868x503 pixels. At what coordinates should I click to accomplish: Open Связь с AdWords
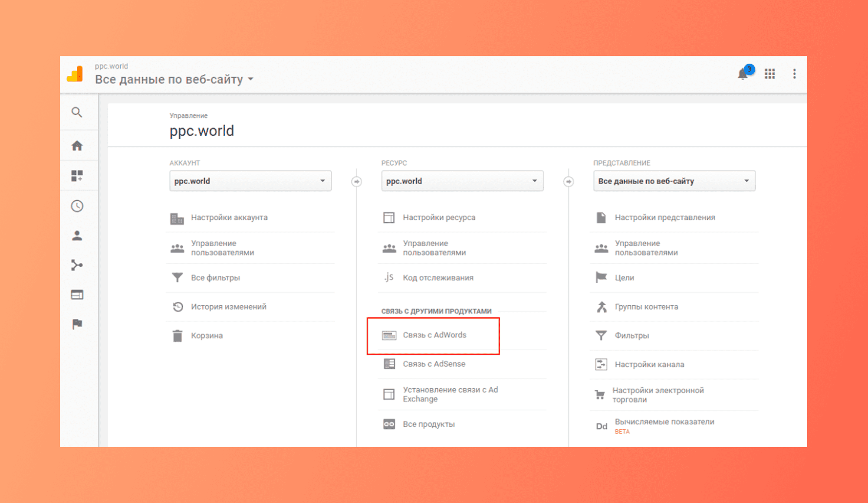click(x=434, y=335)
